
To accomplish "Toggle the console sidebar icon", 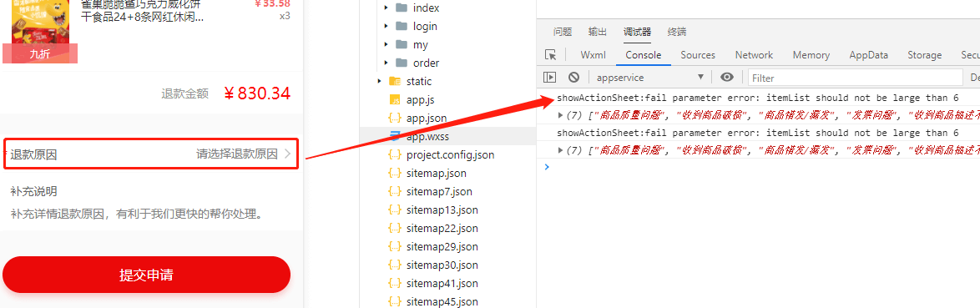I will pos(550,78).
